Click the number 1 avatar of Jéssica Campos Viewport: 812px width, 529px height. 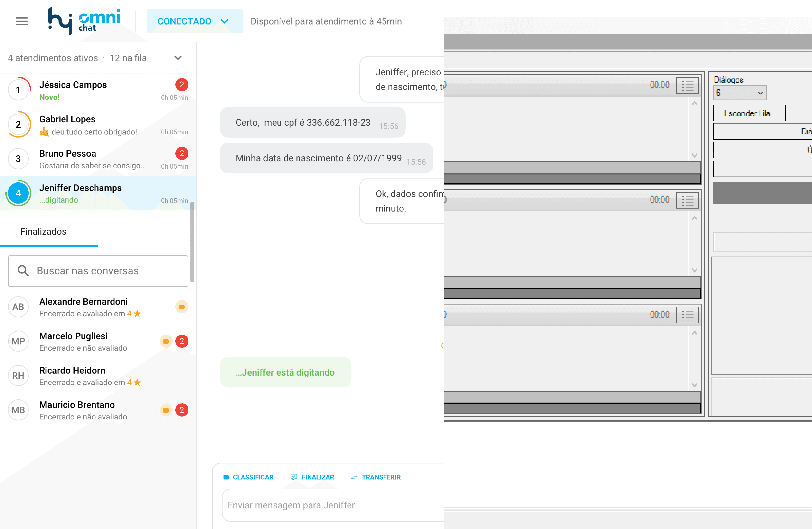tap(18, 90)
